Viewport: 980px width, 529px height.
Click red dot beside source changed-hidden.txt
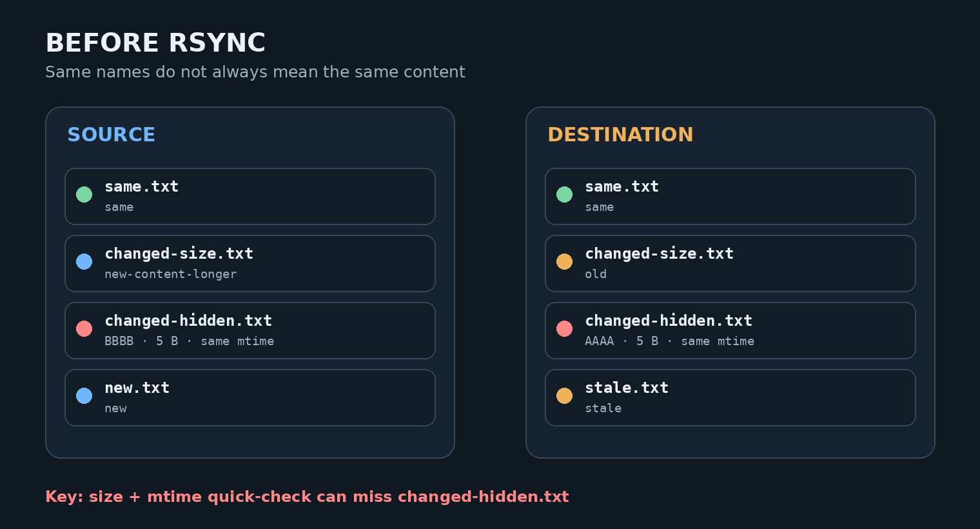point(84,328)
